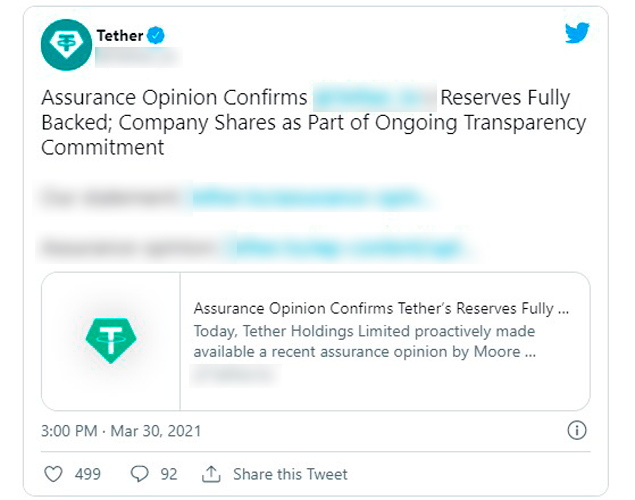Click the Tether profile avatar
This screenshot has height=500, width=635.
pyautogui.click(x=66, y=44)
